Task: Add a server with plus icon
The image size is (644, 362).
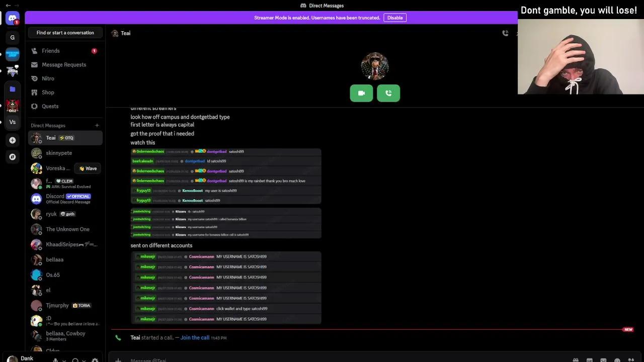Action: (x=13, y=140)
